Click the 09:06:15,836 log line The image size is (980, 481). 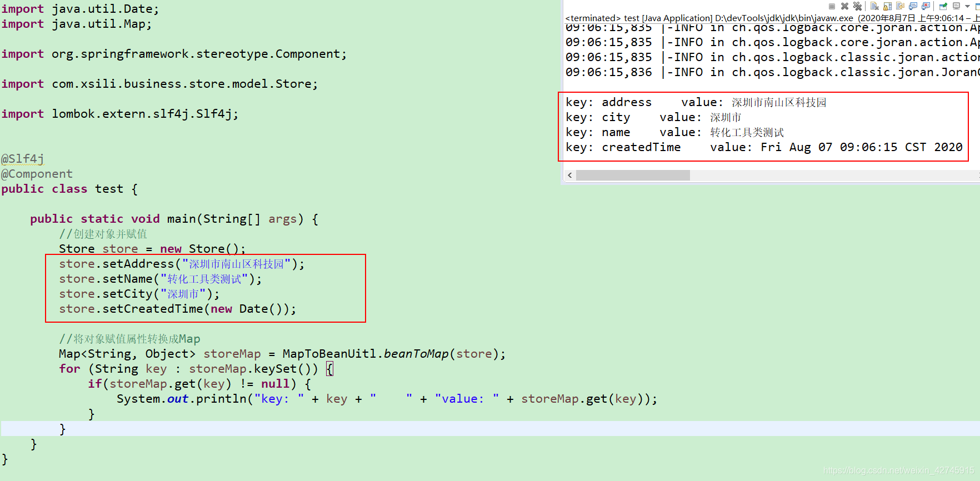click(772, 72)
